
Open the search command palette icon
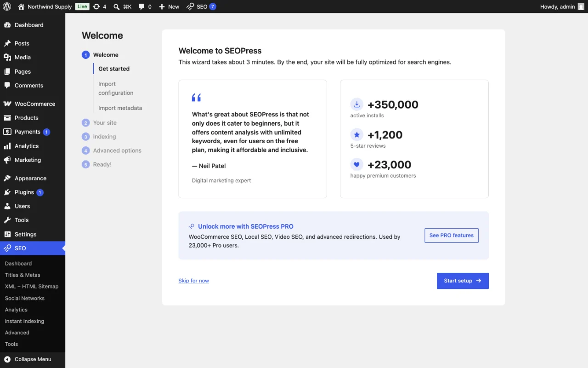point(123,6)
